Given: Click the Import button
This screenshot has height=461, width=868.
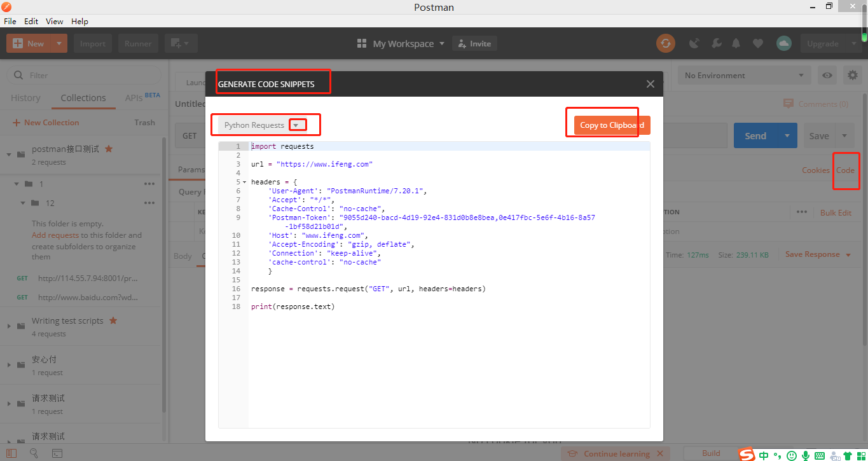Looking at the screenshot, I should (x=93, y=43).
